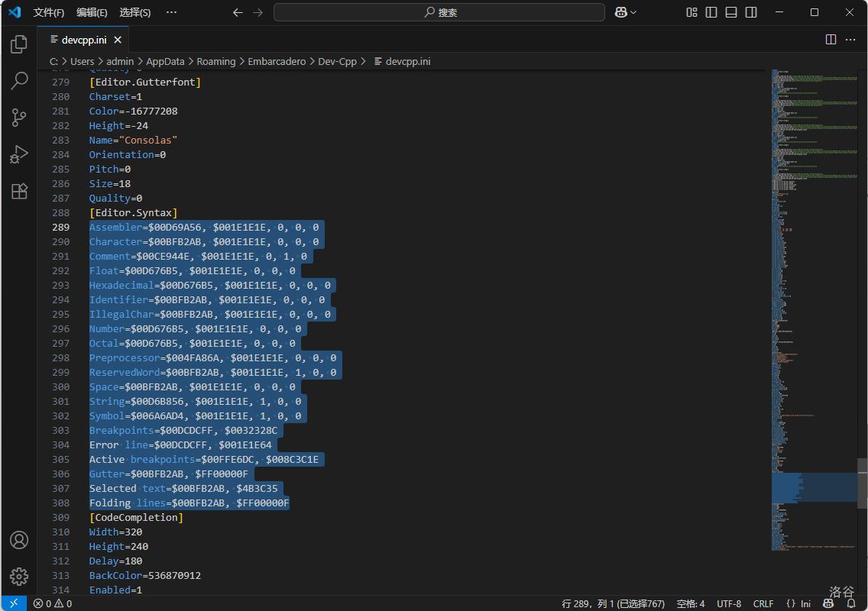This screenshot has width=868, height=611.
Task: Click the BackColor=536870912 line
Action: [x=145, y=576]
